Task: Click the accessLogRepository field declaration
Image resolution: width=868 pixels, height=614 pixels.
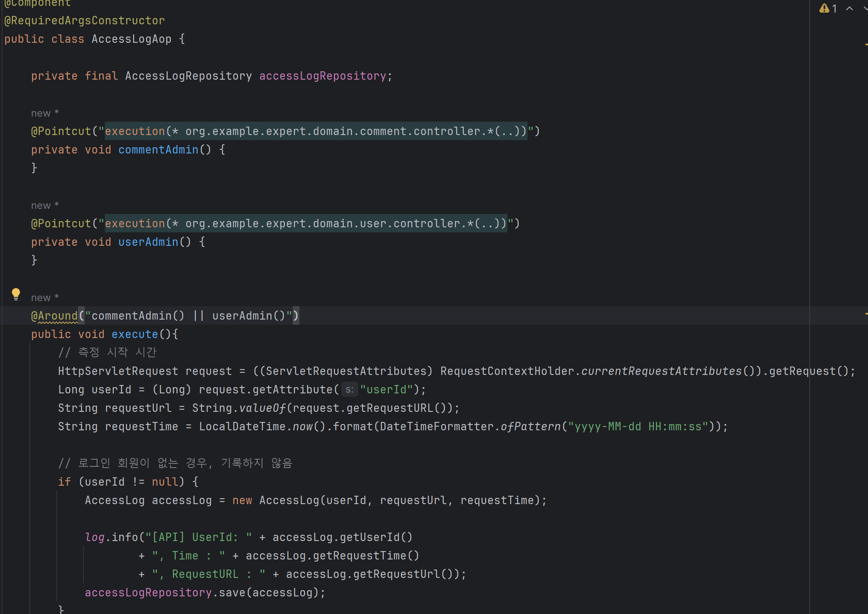Action: pyautogui.click(x=322, y=76)
